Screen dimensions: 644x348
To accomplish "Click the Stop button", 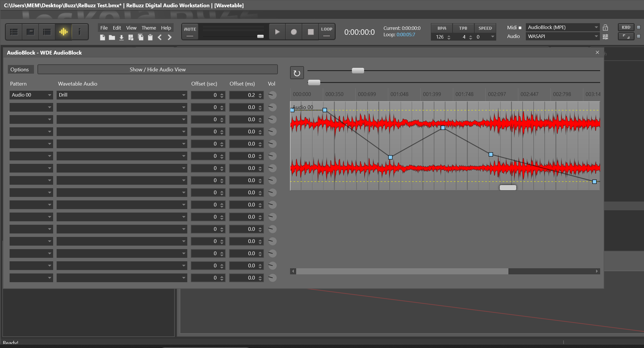I will [310, 32].
